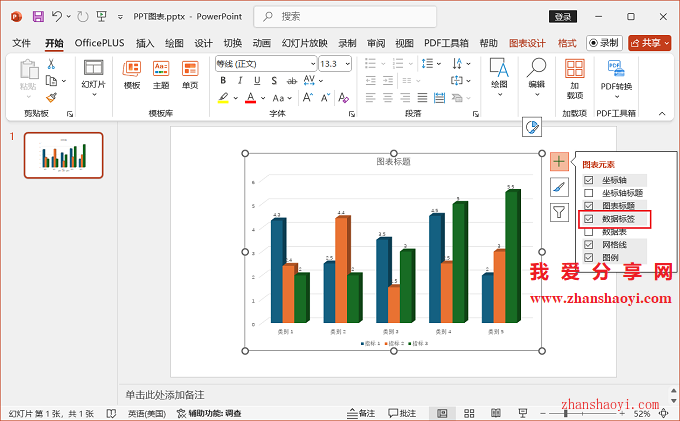Decrease font size
The image size is (680, 421).
click(326, 98)
